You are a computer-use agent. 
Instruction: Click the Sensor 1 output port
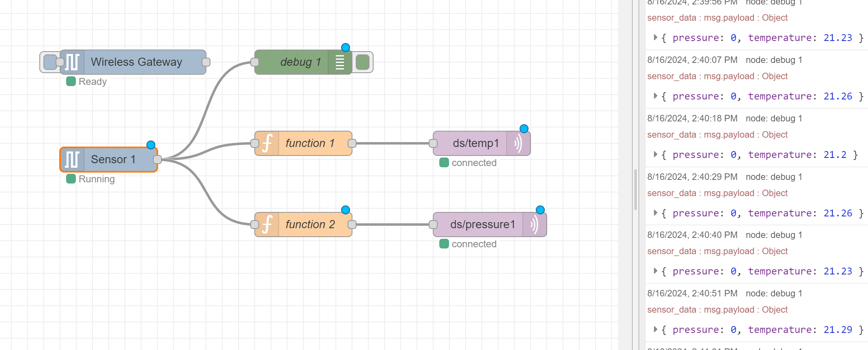tap(157, 160)
